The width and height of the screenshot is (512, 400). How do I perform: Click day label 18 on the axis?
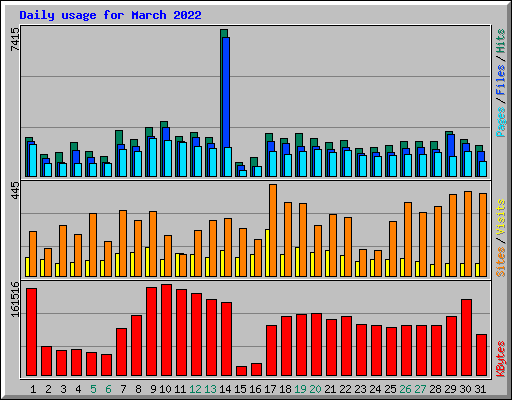(x=285, y=389)
